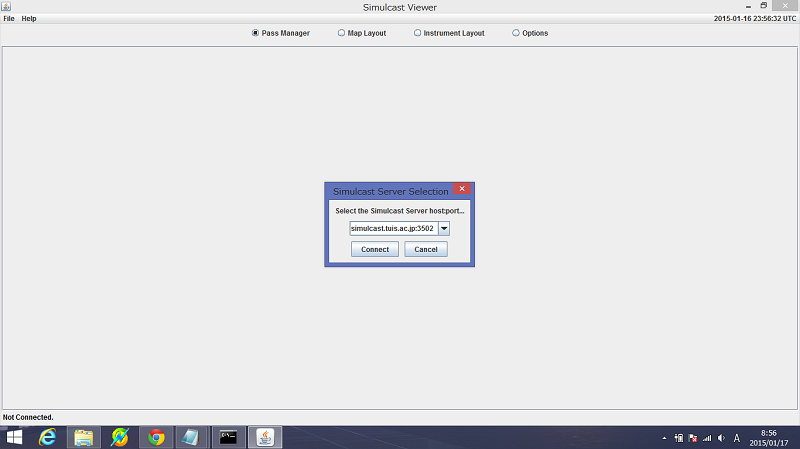
Task: Switch to the Command Prompt taskbar icon
Action: tap(228, 437)
